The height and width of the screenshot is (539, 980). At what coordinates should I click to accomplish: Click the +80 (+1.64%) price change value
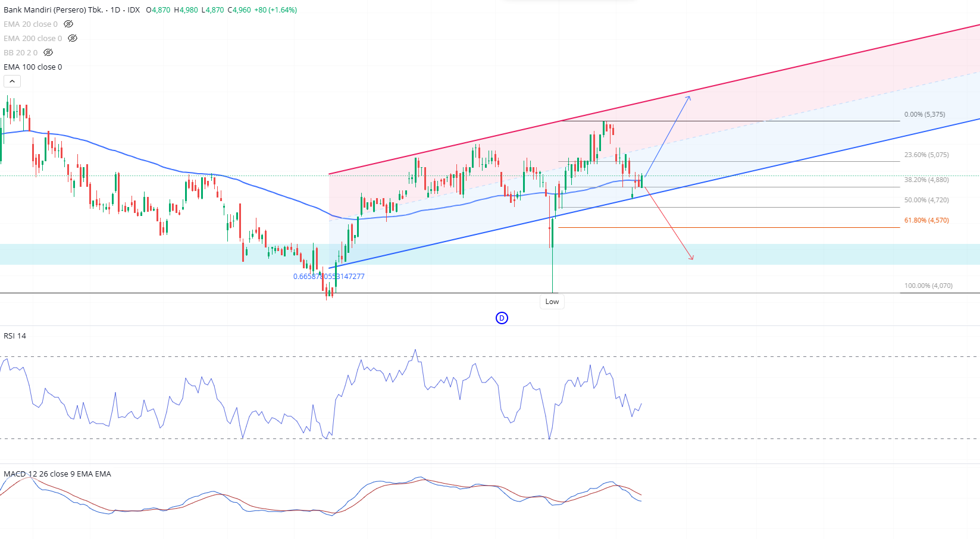click(x=275, y=10)
